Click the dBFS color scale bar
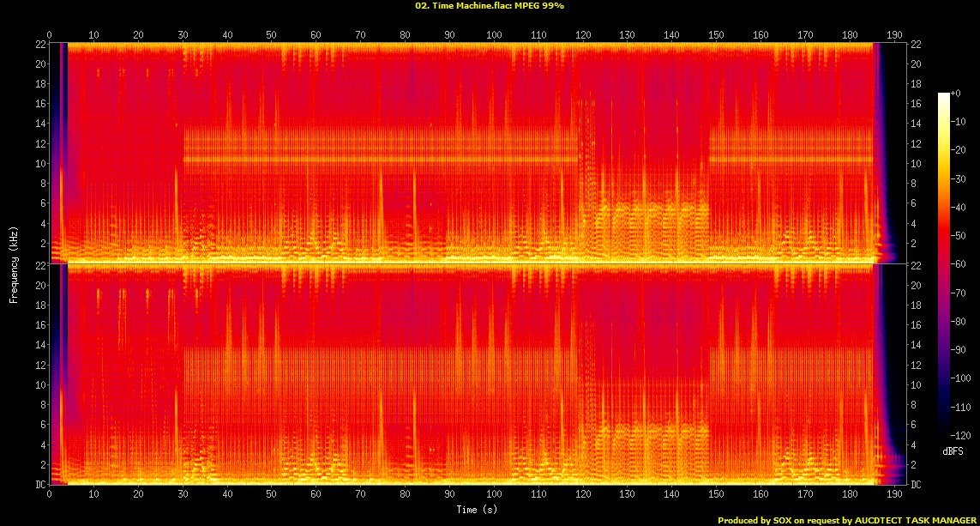The image size is (980, 526). [x=944, y=265]
